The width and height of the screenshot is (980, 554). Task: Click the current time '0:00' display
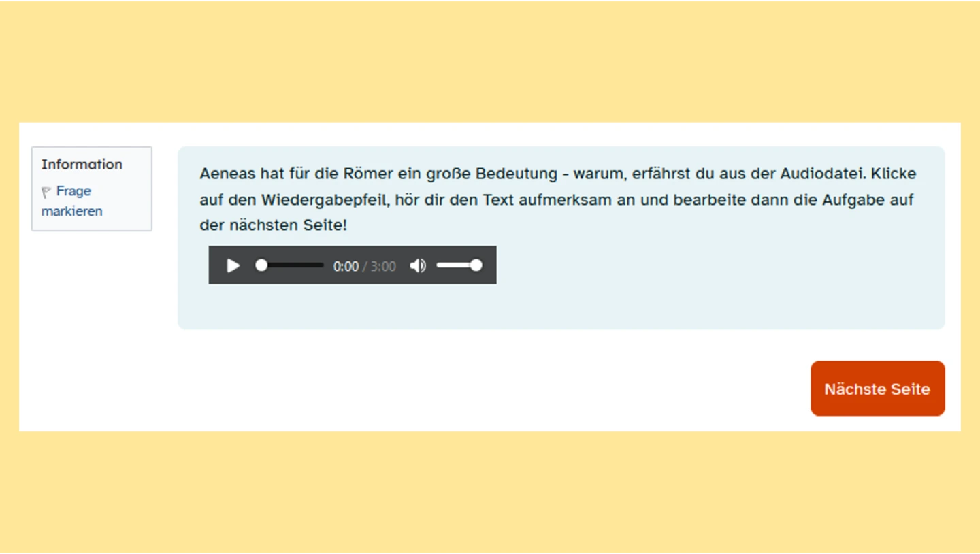pyautogui.click(x=346, y=266)
